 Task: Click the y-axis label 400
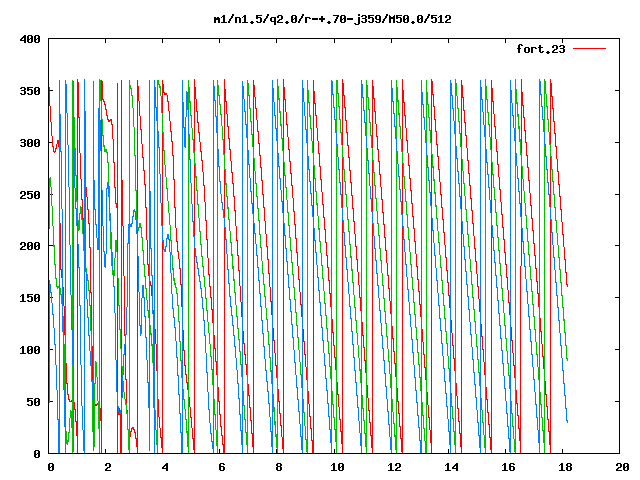30,39
